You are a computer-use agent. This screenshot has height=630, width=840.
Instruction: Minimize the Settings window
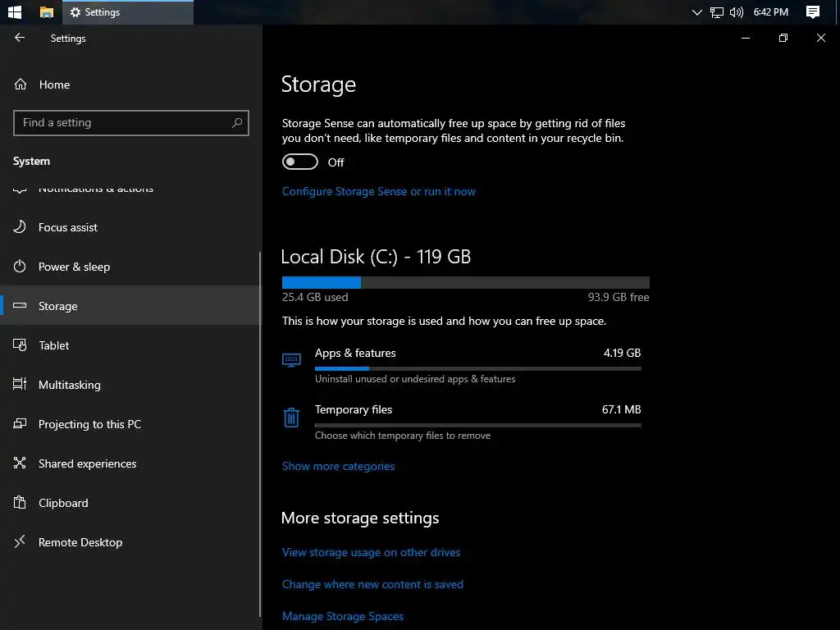point(745,38)
